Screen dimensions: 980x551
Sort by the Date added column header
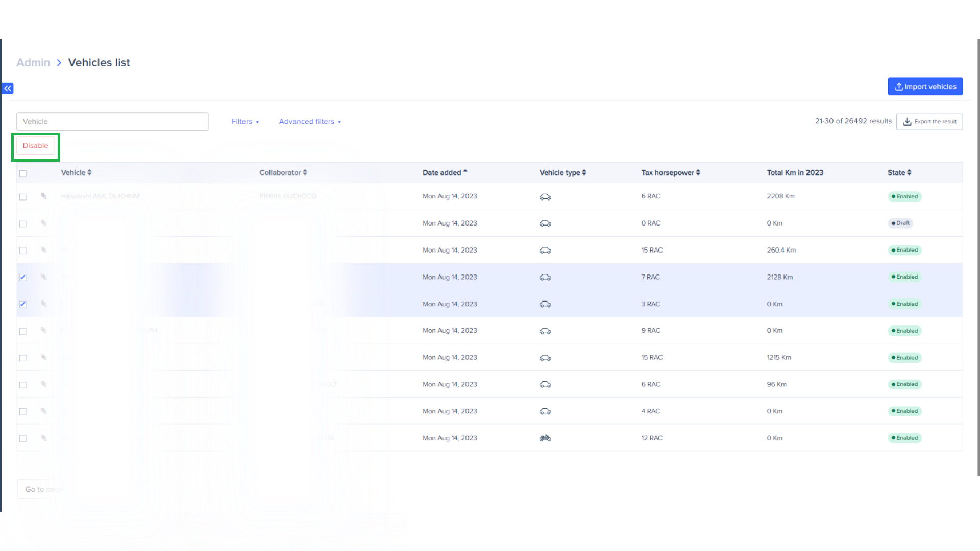pos(445,173)
